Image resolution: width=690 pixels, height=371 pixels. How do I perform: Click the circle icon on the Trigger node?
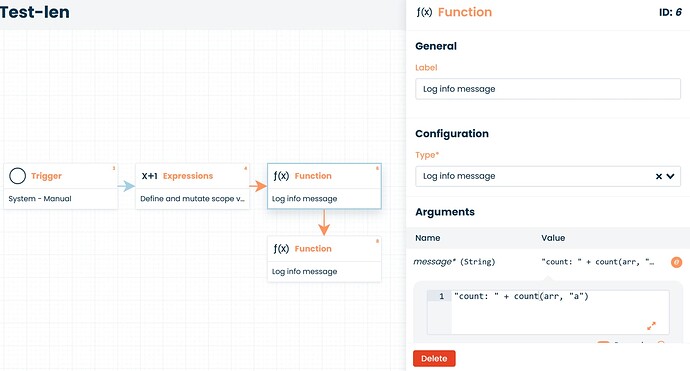(x=18, y=176)
